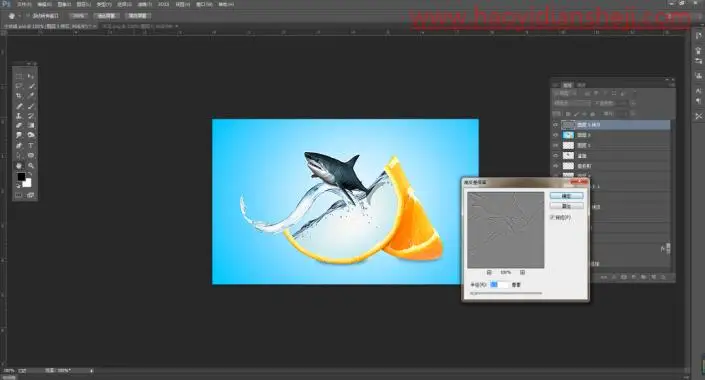
Task: Toggle the Preview checkbox in High Pass dialog
Action: (x=553, y=217)
